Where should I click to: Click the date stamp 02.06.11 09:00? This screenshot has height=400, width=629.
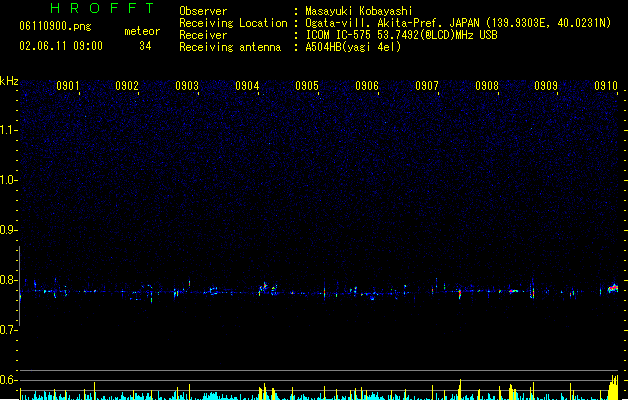pyautogui.click(x=61, y=46)
